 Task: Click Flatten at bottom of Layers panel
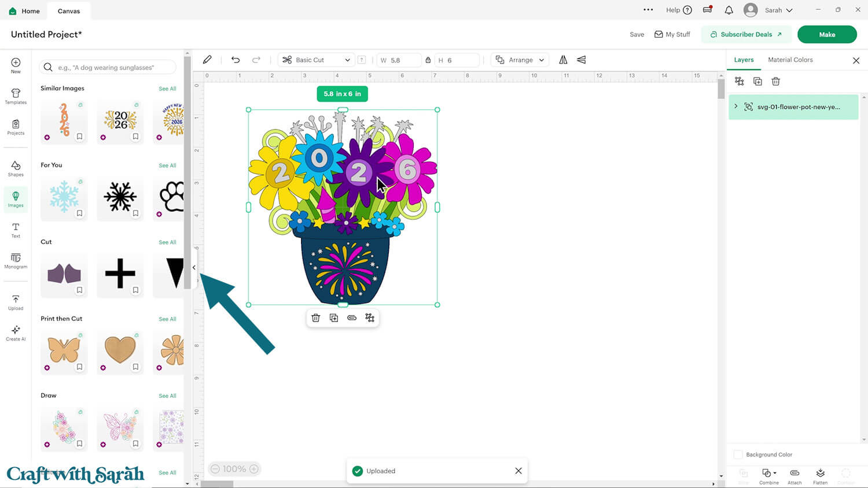(820, 476)
